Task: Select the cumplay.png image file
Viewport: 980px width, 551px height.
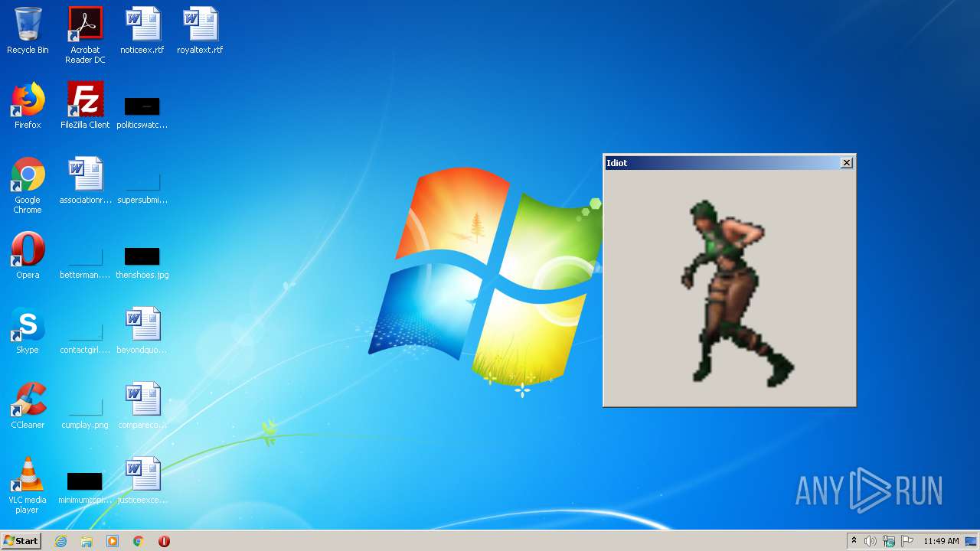Action: 85,412
